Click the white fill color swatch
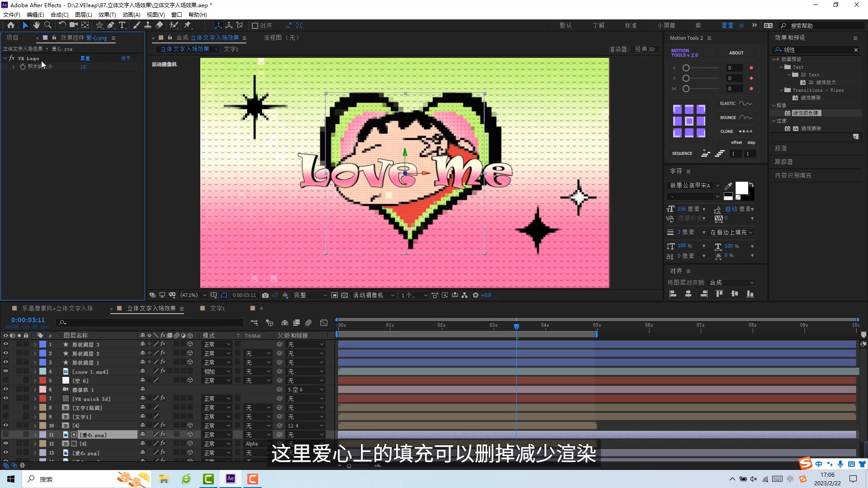 point(742,188)
